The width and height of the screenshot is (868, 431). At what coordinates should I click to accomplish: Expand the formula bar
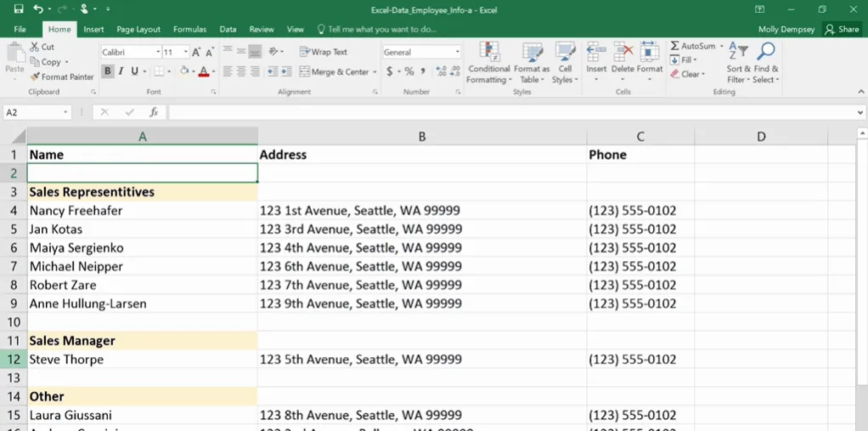860,112
